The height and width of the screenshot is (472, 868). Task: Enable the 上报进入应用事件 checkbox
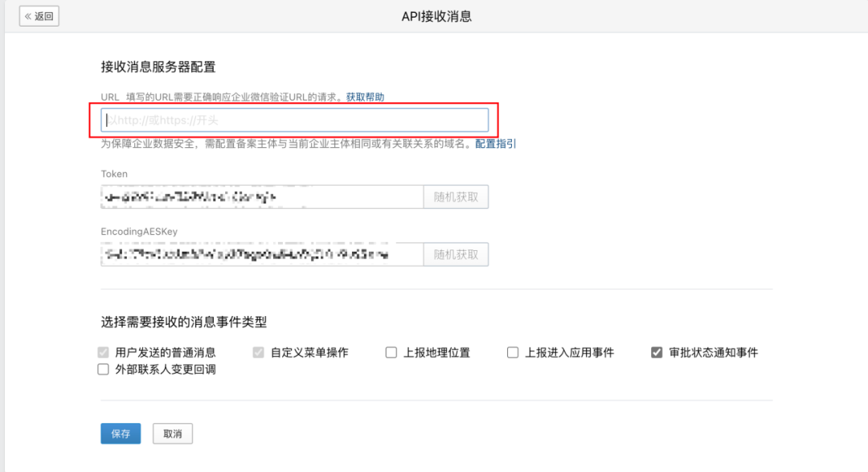pyautogui.click(x=512, y=352)
